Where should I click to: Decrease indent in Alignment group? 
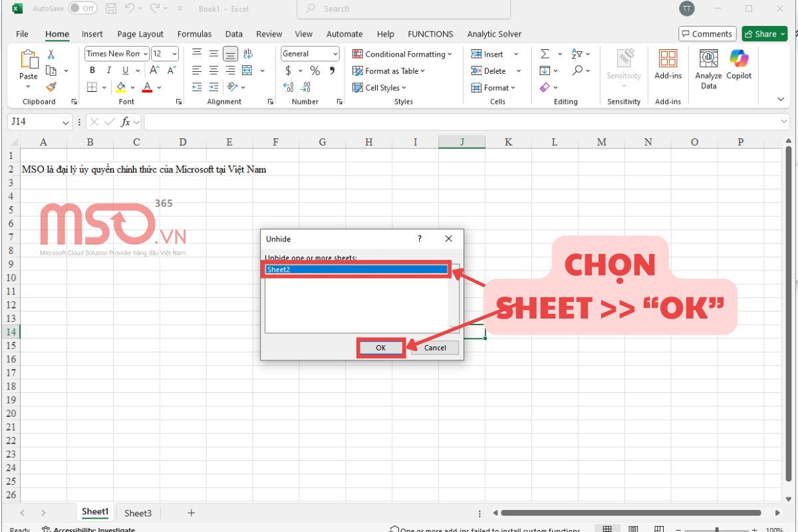click(x=197, y=87)
